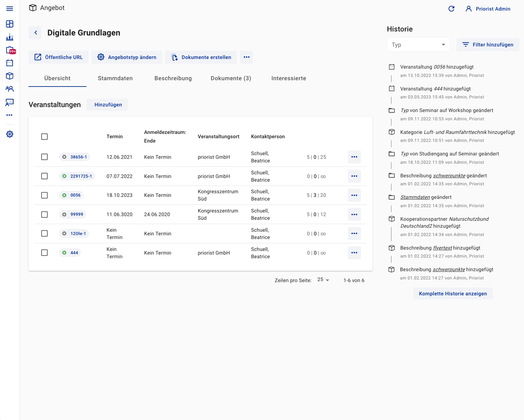Open the event link 2291725-1
This screenshot has width=524, height=420.
81,176
